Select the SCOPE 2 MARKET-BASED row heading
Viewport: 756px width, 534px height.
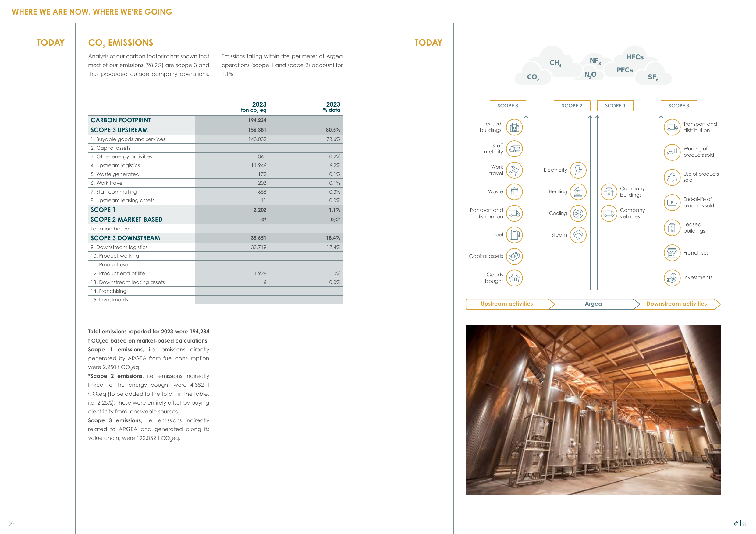point(126,220)
